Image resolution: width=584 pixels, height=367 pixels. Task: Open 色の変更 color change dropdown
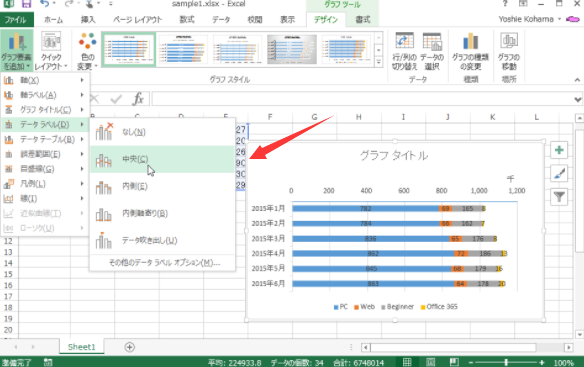tap(88, 51)
